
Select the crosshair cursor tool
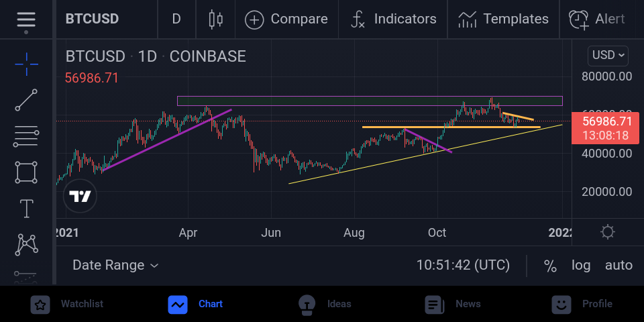coord(26,64)
